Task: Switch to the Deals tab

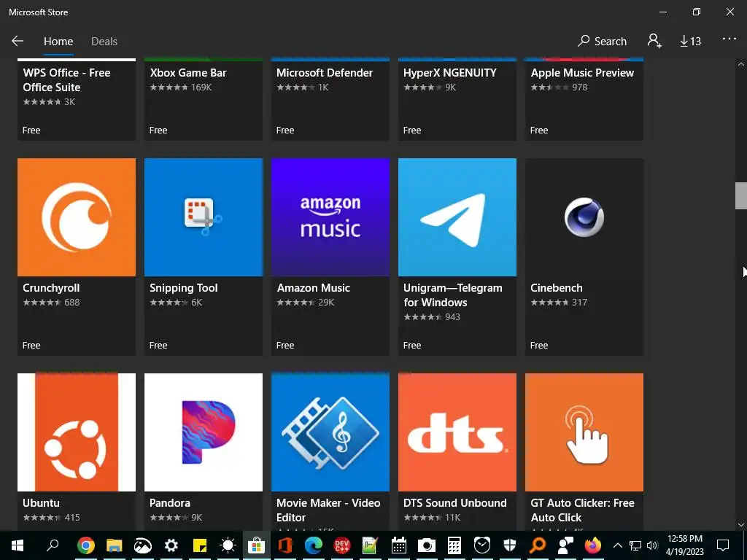Action: click(x=104, y=42)
